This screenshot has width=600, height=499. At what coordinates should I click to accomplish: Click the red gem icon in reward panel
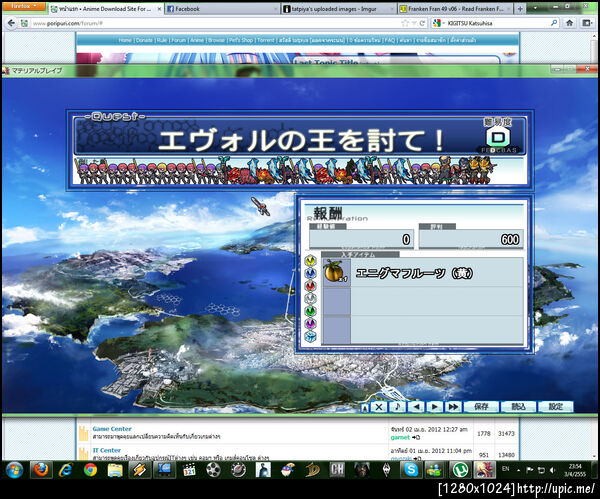(x=311, y=286)
